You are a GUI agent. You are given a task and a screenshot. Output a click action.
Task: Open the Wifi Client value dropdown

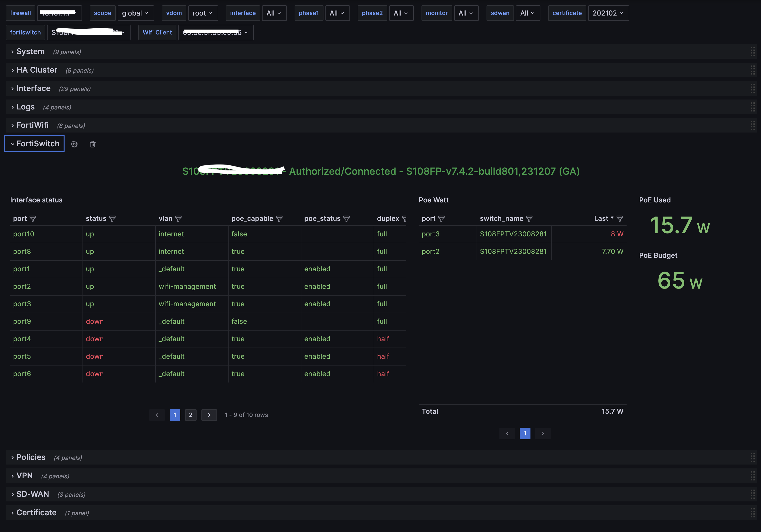216,33
